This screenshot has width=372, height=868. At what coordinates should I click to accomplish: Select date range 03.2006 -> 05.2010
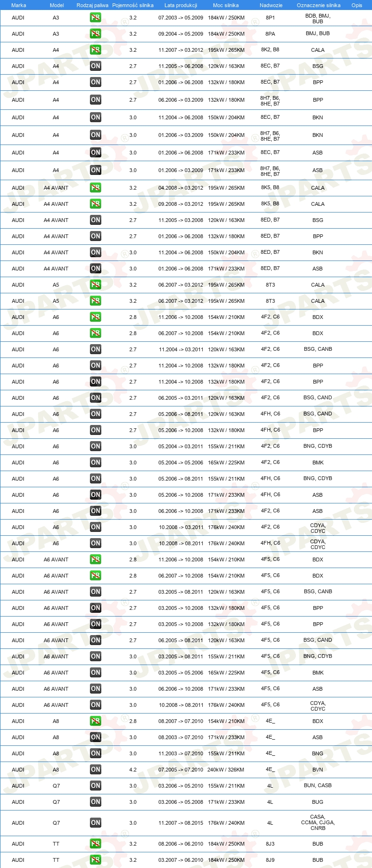click(x=181, y=786)
